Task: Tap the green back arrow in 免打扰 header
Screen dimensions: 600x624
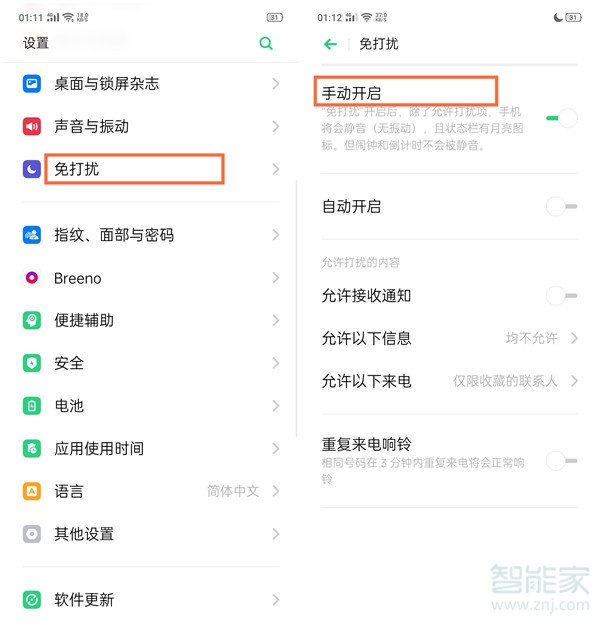Action: (x=330, y=44)
